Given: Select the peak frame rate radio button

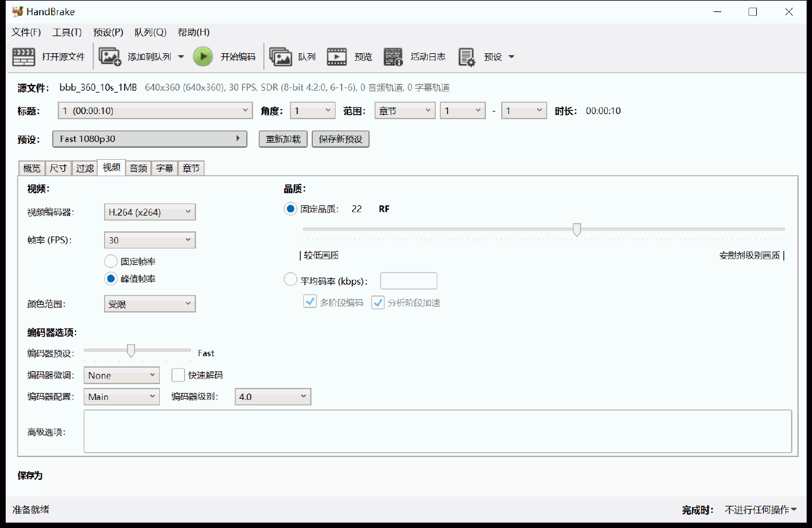Looking at the screenshot, I should (111, 278).
